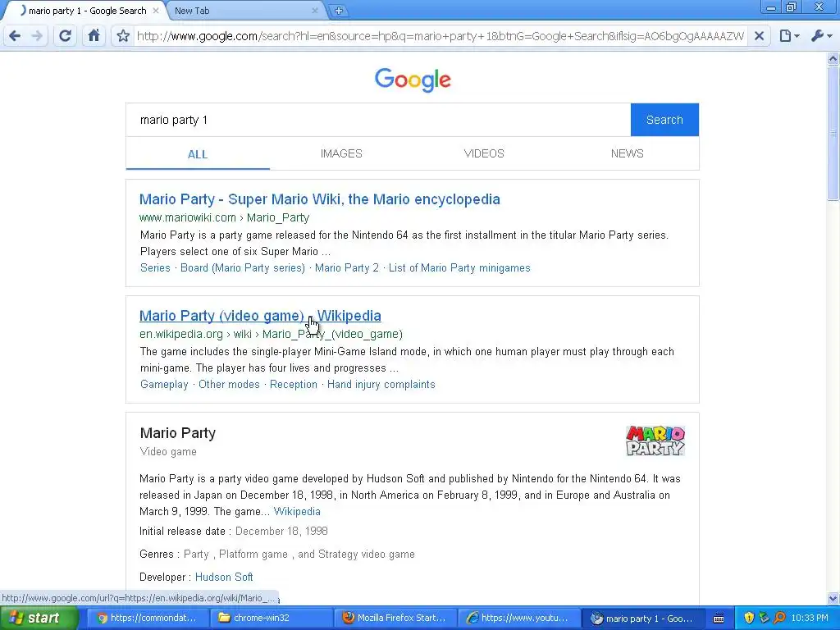Follow the Wikipedia link in knowledge panel
Image resolution: width=840 pixels, height=630 pixels.
(x=297, y=512)
